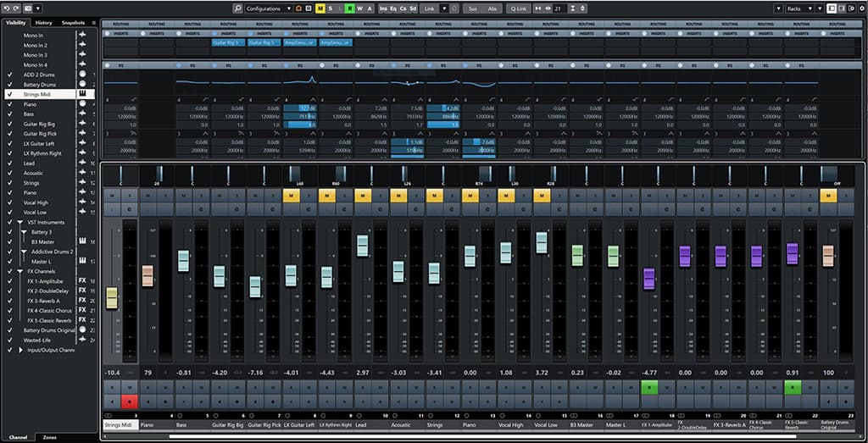
Task: Open the Zones tab at bottom left
Action: [x=50, y=437]
